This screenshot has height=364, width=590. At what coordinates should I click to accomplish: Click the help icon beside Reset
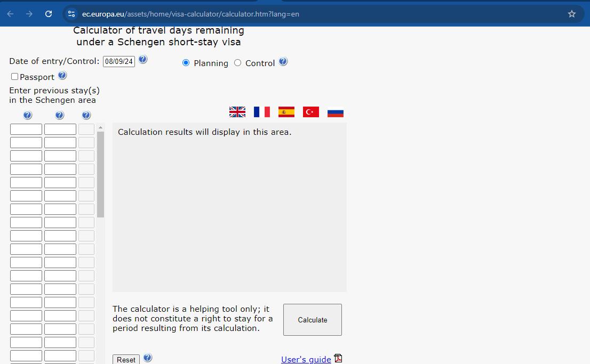pyautogui.click(x=148, y=358)
